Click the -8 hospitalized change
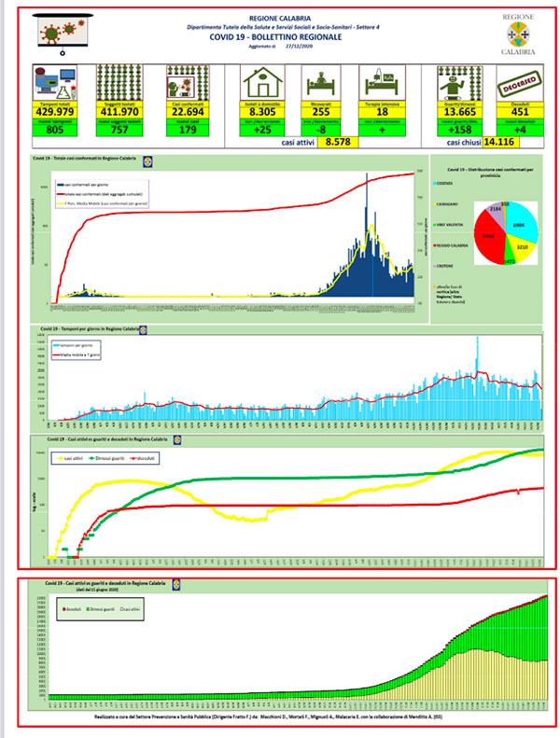This screenshot has height=738, width=560. [321, 130]
